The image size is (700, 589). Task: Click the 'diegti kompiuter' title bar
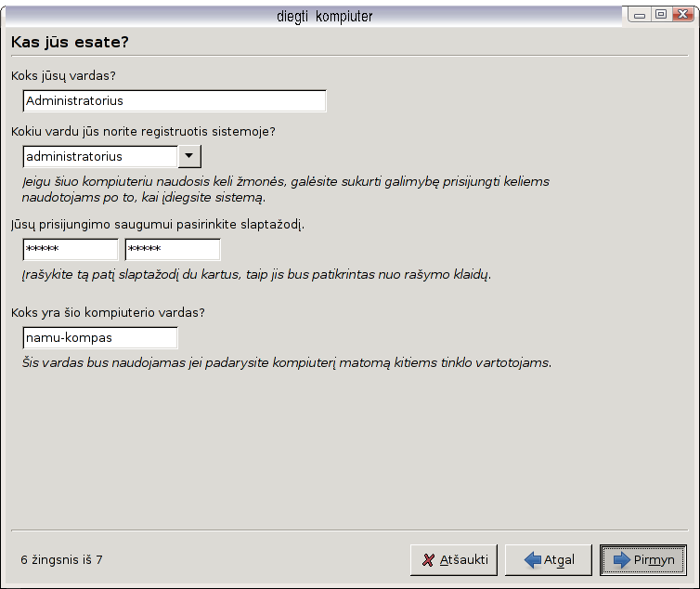325,16
